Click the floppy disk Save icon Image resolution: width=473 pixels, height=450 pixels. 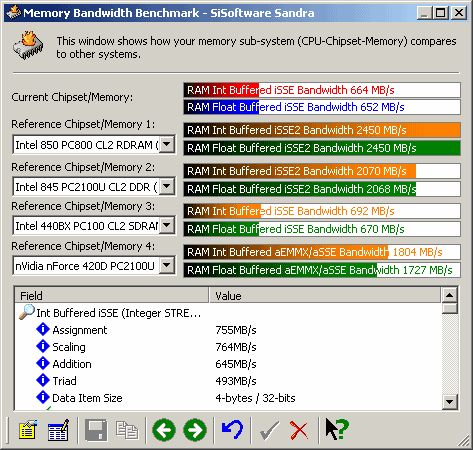[x=96, y=430]
